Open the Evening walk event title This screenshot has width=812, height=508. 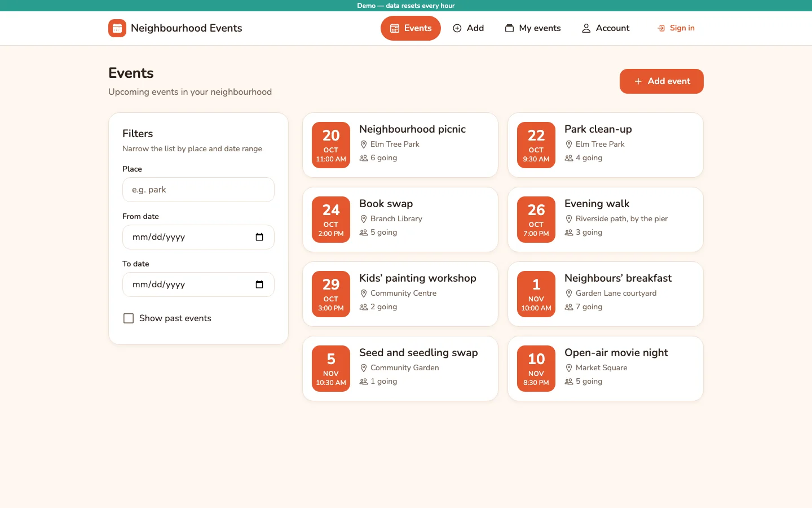pos(597,204)
